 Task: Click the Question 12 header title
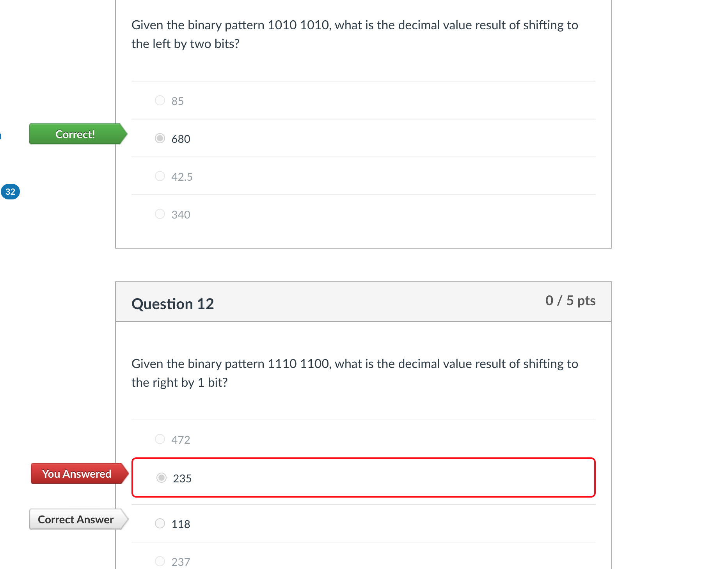[x=173, y=304]
